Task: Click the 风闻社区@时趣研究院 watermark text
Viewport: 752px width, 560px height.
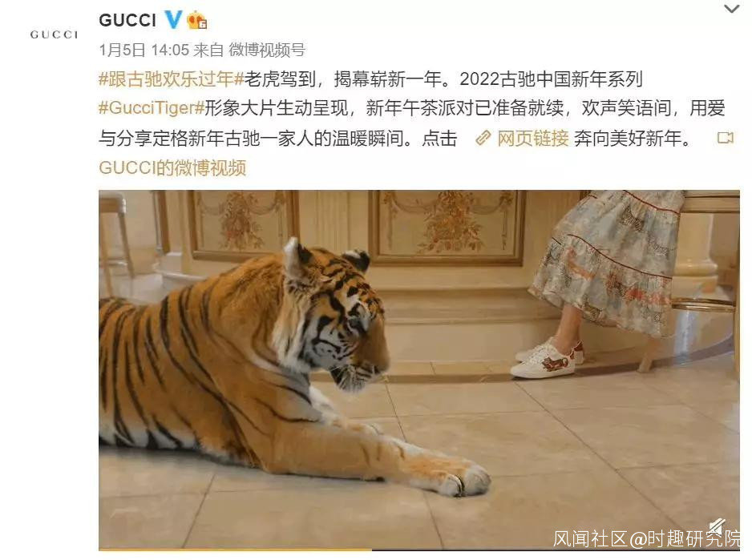Action: point(646,538)
